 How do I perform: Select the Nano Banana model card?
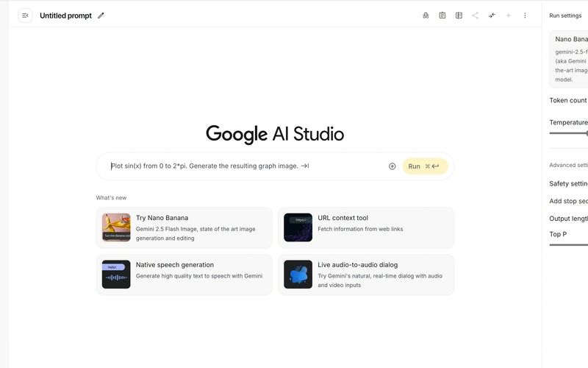pos(569,59)
